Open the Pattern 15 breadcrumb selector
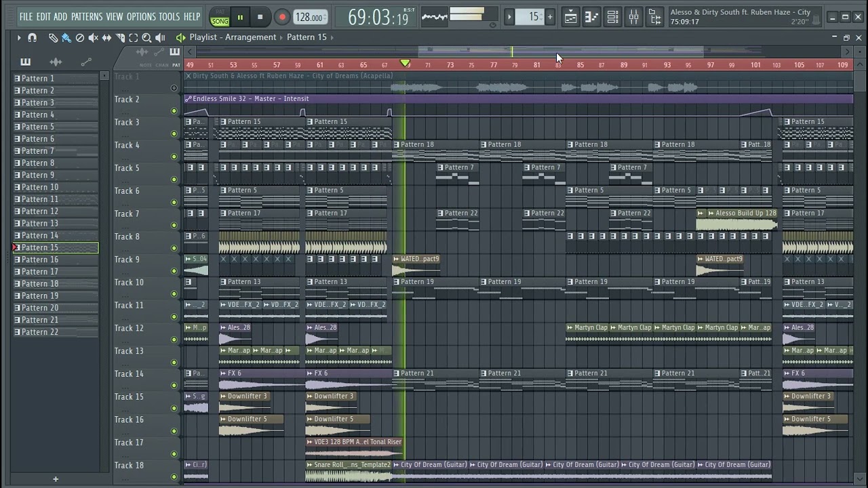The width and height of the screenshot is (868, 488). (x=307, y=37)
